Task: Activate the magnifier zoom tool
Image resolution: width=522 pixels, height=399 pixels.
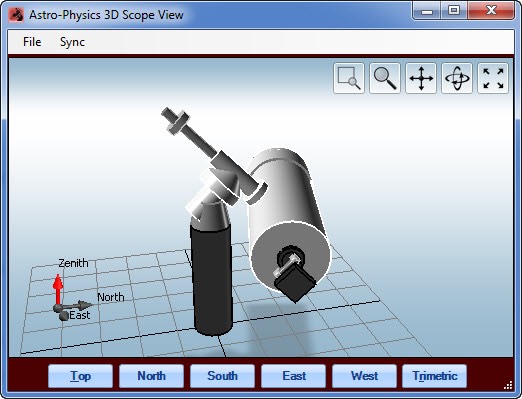Action: pyautogui.click(x=385, y=78)
